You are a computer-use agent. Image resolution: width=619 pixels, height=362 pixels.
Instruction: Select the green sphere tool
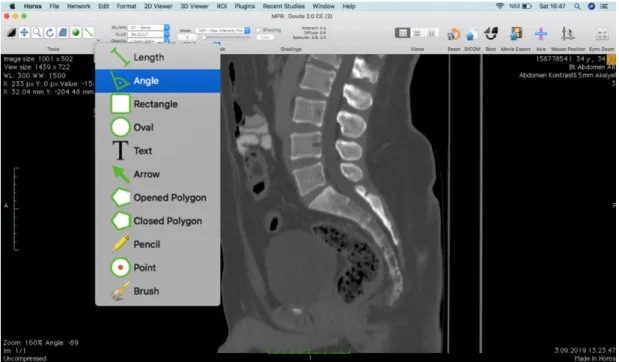click(75, 32)
